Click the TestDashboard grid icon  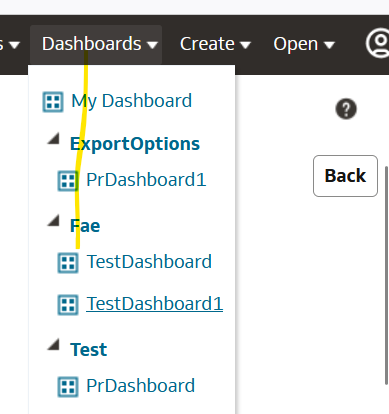point(68,263)
